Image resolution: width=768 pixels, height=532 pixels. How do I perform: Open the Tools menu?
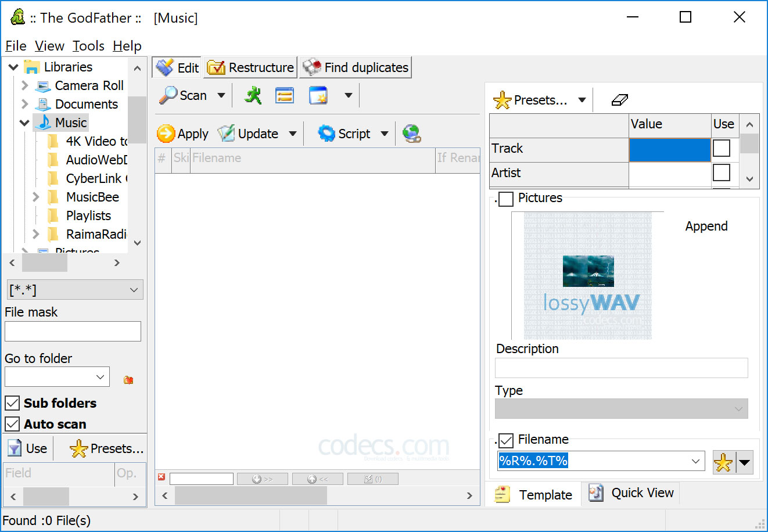tap(88, 46)
